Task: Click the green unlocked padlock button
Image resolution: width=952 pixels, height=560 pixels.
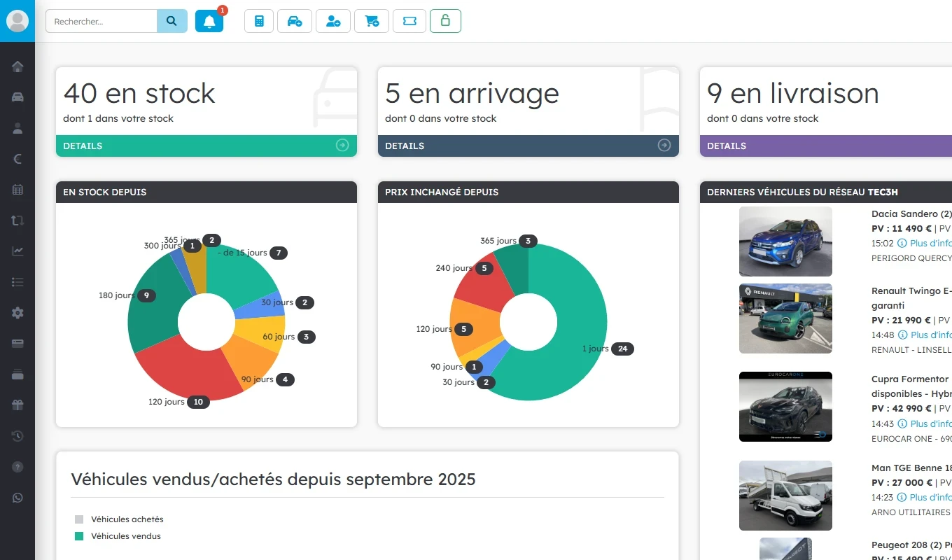Action: (x=445, y=21)
